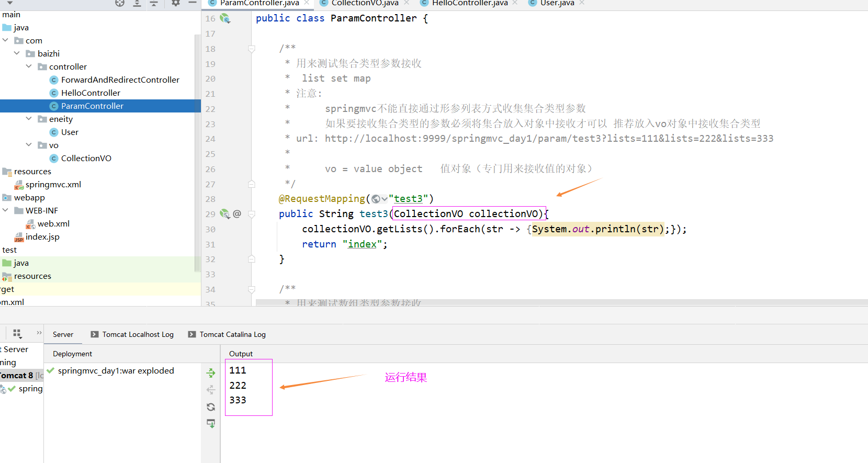
Task: Switch to the Server tab
Action: point(63,334)
